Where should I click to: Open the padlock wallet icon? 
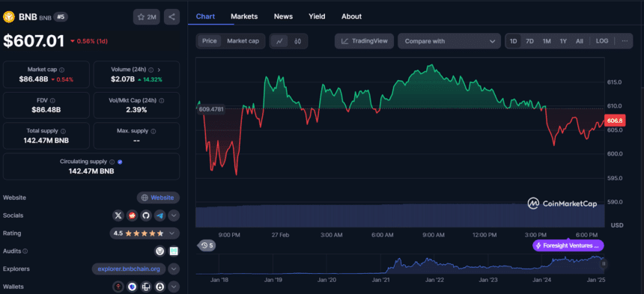point(160,287)
